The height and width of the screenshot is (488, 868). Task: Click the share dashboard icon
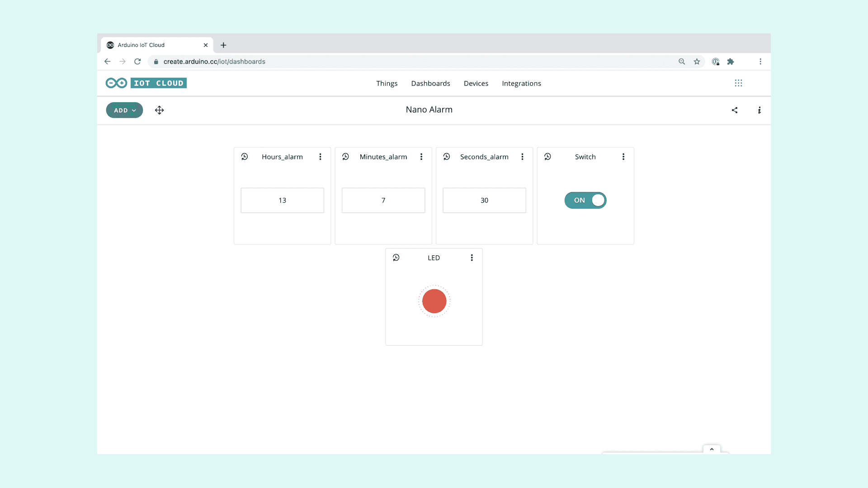[735, 110]
